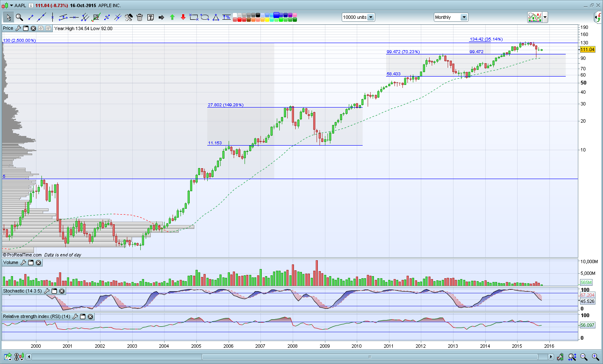Viewport: 603px width, 364px height.
Task: Open Price panel wrench settings
Action: [x=18, y=28]
